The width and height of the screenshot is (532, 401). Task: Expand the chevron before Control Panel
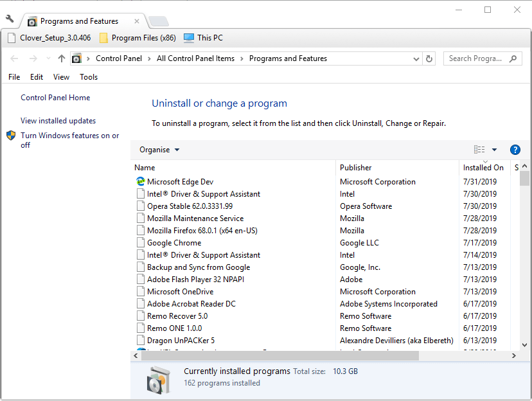(88, 58)
